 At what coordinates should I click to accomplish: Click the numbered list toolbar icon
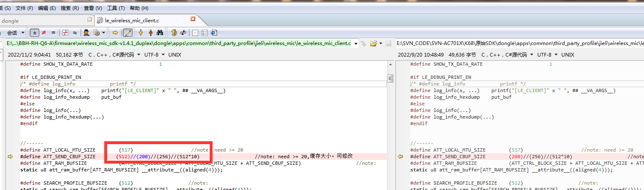[205, 33]
